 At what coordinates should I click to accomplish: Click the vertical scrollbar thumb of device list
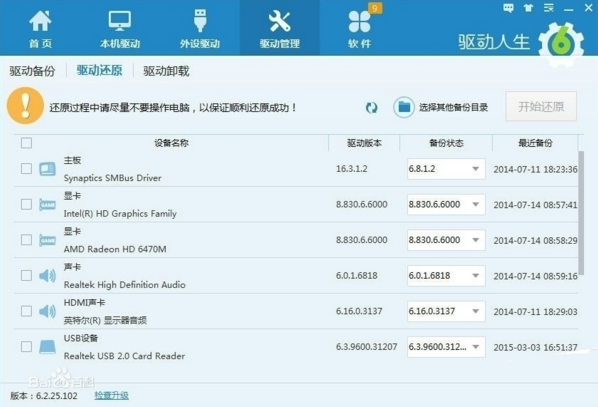click(581, 213)
